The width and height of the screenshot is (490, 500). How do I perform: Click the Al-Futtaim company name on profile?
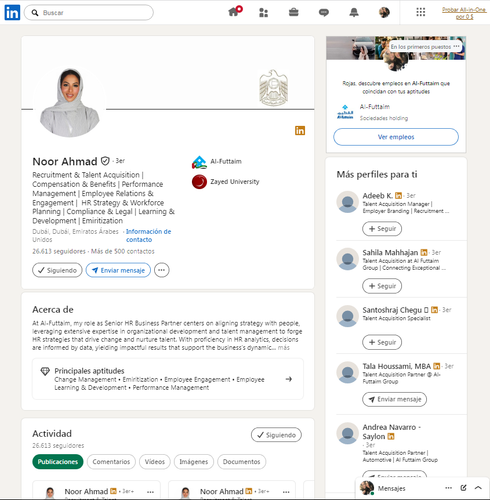point(226,161)
